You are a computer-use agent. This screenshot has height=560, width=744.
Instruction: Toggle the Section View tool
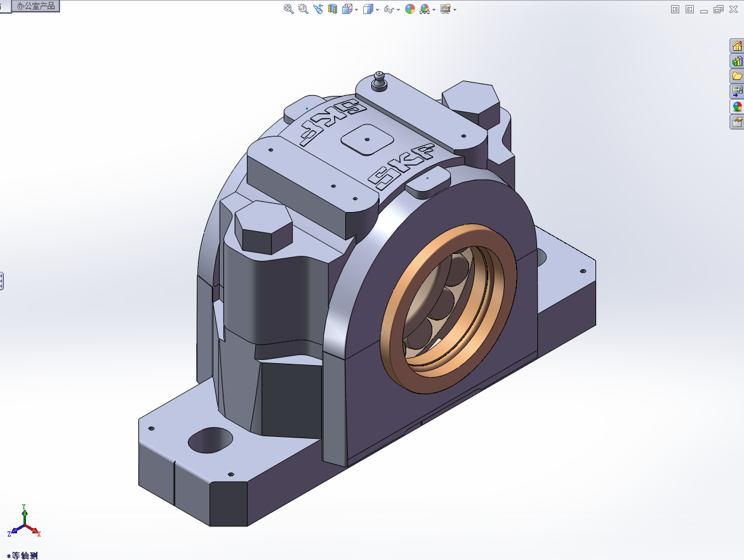tap(333, 9)
